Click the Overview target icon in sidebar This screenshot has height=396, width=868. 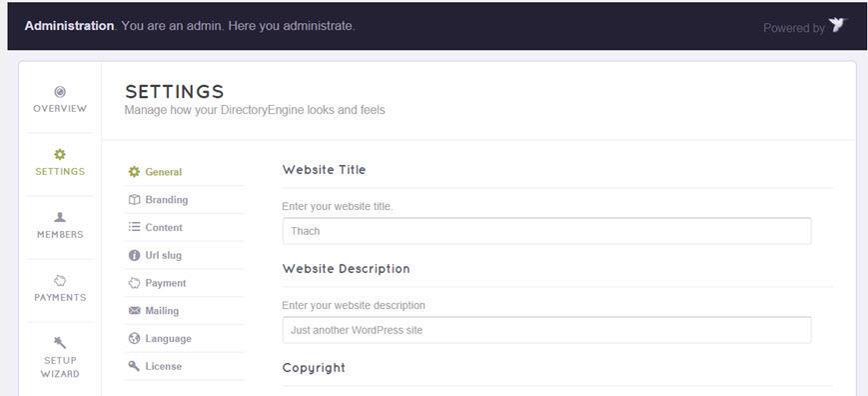[60, 91]
